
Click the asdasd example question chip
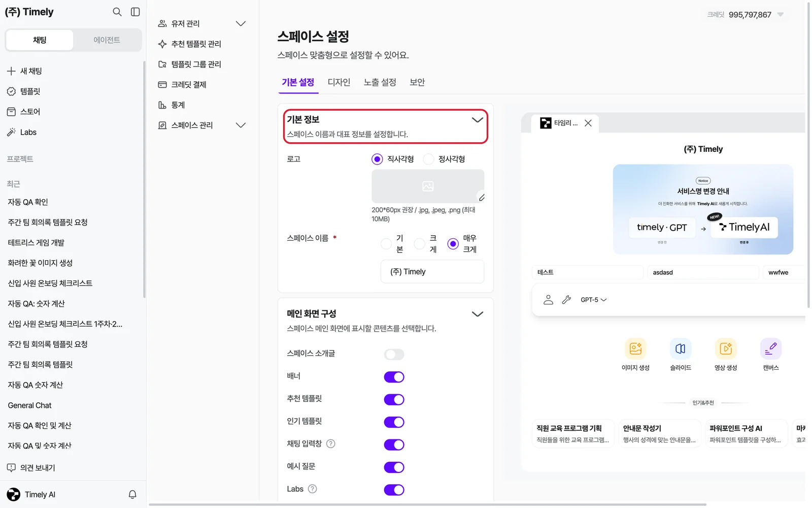703,272
